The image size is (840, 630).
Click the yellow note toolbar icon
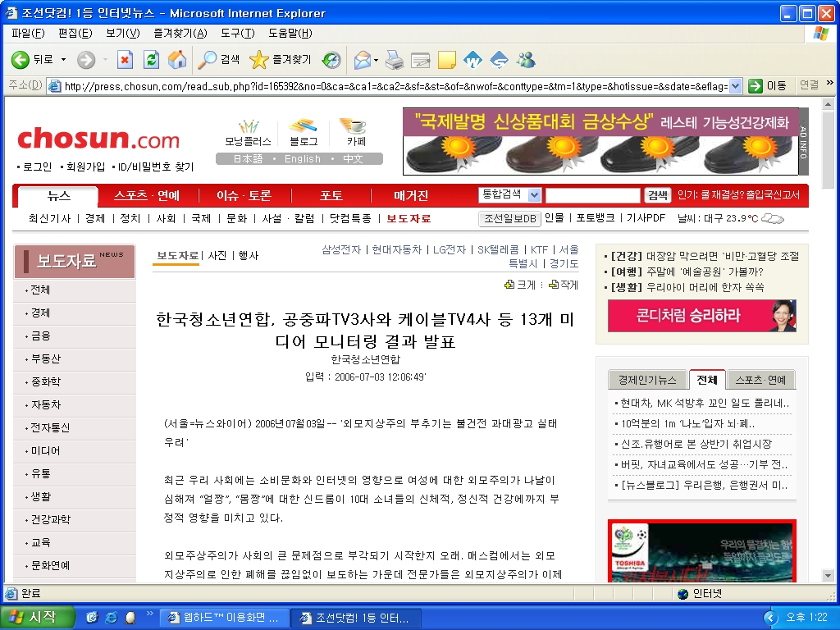446,59
